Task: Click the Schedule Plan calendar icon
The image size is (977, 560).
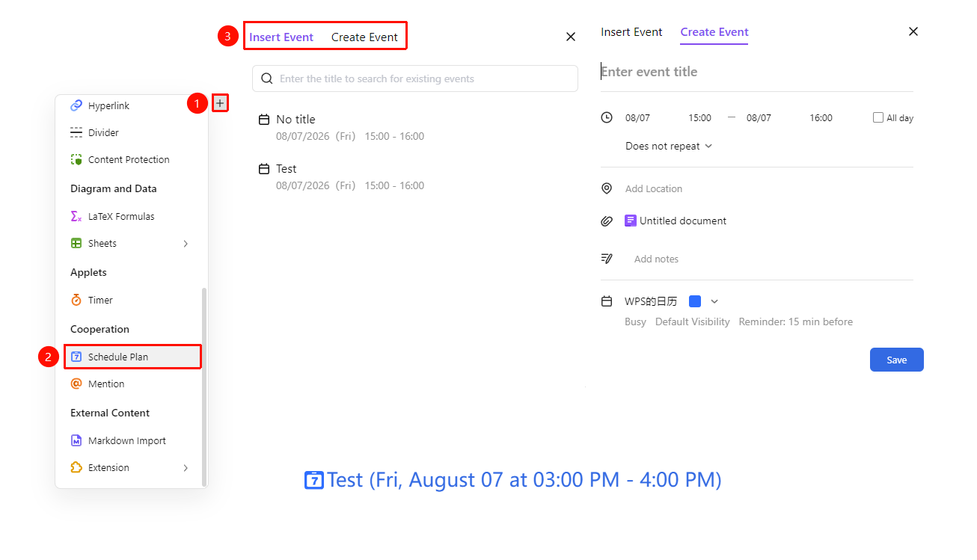Action: coord(76,357)
